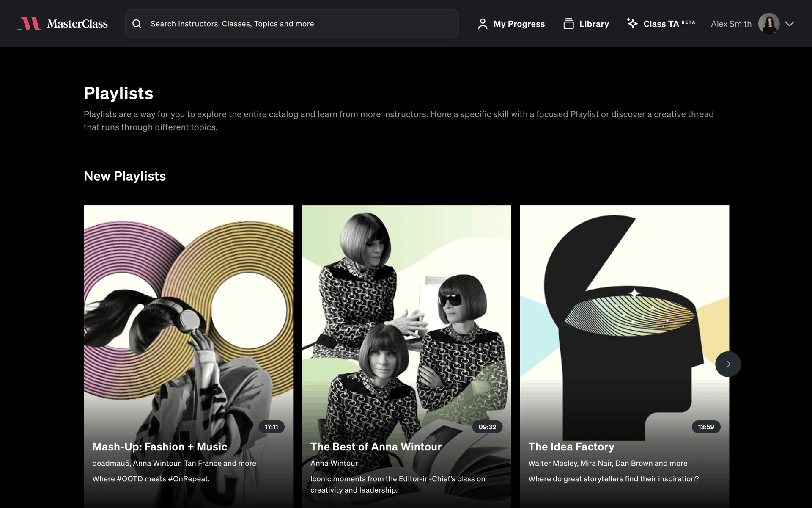Click the search magnifier icon
Screen dimensions: 812x508
[x=137, y=24]
